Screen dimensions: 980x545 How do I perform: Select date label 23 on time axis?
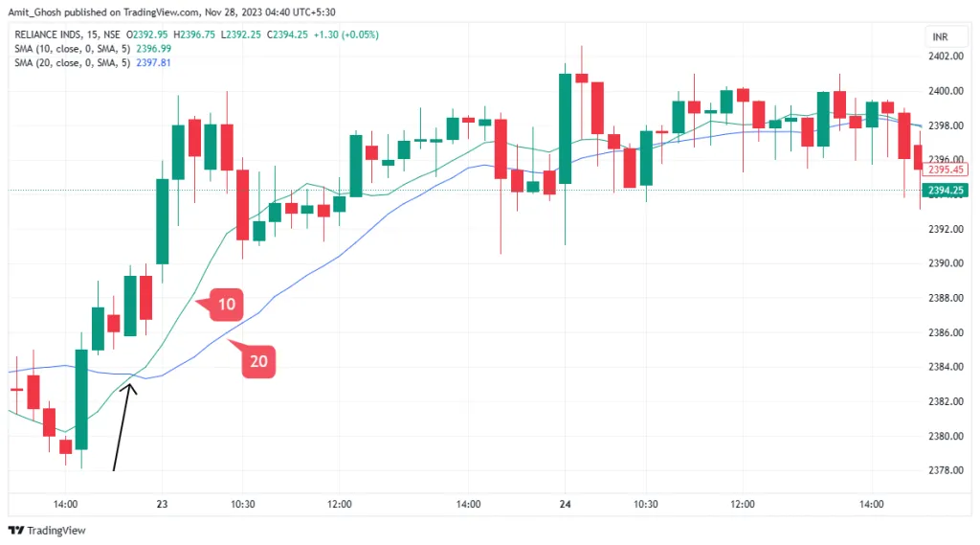[162, 504]
